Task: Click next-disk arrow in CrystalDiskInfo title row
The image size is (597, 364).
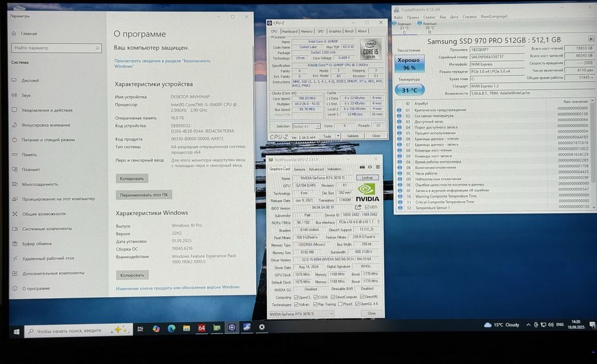Action: 591,39
